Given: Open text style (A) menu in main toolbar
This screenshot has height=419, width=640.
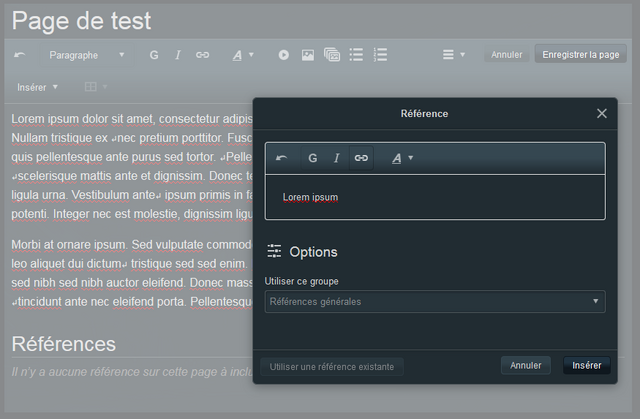Looking at the screenshot, I should [243, 55].
